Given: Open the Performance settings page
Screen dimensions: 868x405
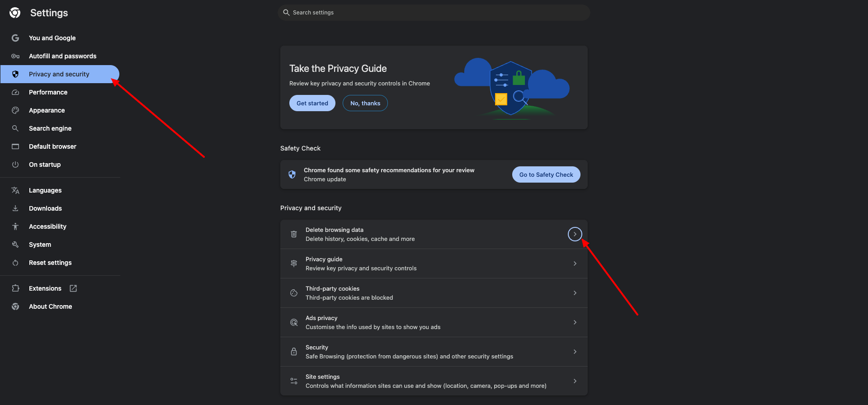Looking at the screenshot, I should pos(60,92).
